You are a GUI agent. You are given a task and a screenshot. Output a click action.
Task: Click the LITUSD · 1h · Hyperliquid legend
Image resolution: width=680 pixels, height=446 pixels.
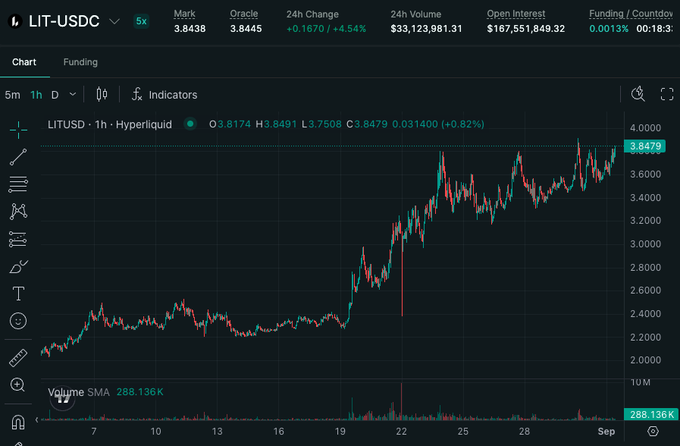[x=110, y=125]
